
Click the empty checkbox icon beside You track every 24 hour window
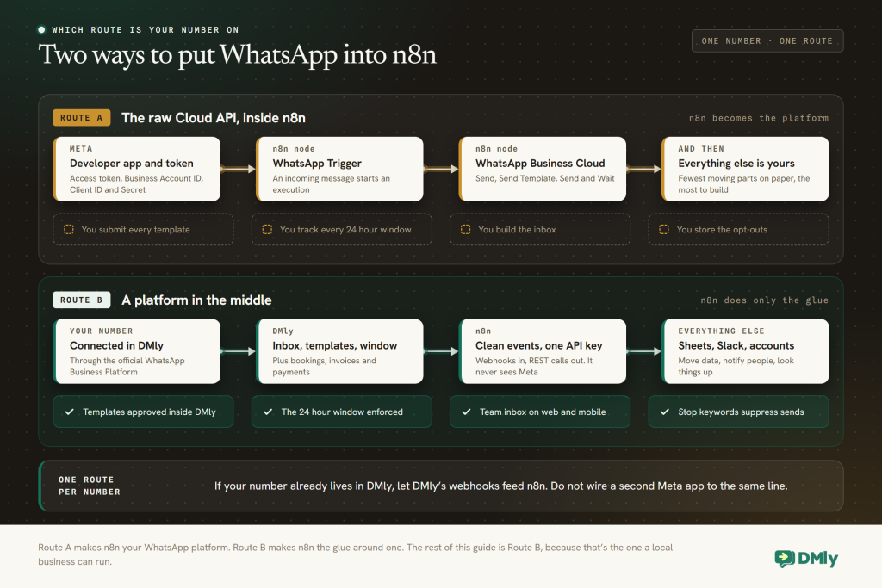(267, 229)
